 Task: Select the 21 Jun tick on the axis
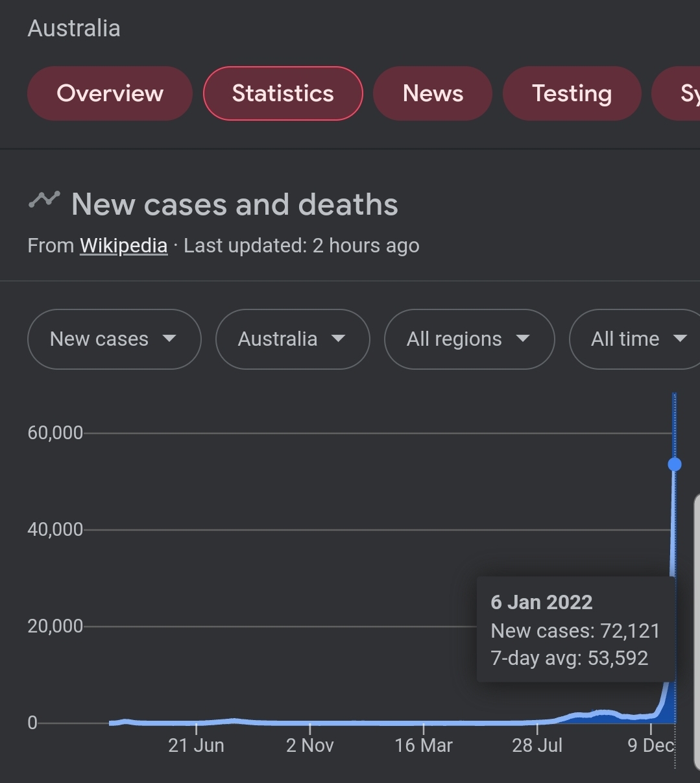tap(196, 745)
